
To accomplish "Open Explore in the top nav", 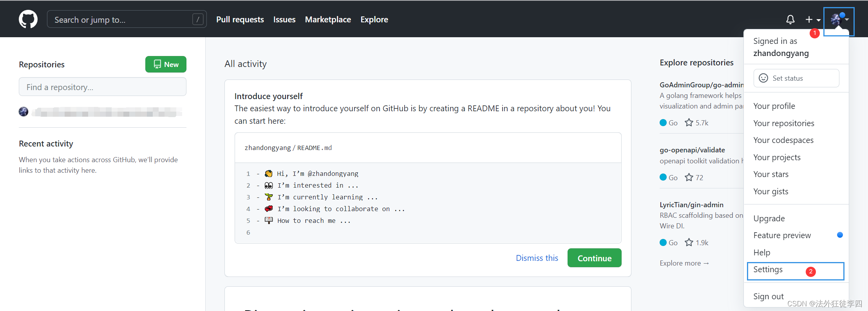I will click(374, 19).
